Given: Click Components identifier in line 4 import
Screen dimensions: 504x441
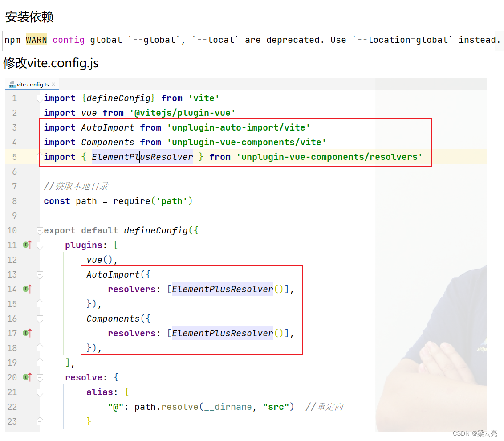Looking at the screenshot, I should click(108, 142).
